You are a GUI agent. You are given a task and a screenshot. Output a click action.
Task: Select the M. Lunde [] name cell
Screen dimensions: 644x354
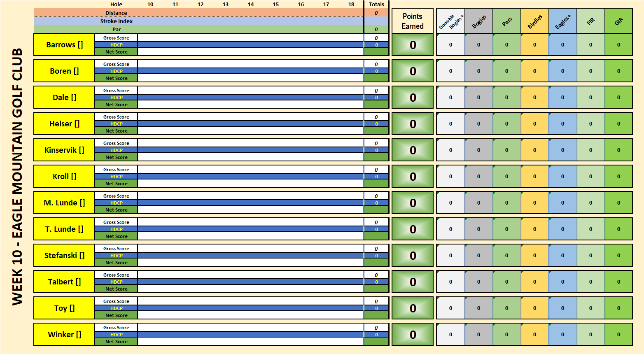click(x=64, y=203)
